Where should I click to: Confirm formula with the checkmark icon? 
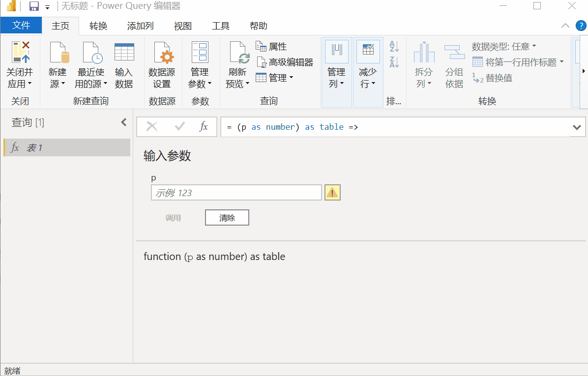[x=179, y=127]
